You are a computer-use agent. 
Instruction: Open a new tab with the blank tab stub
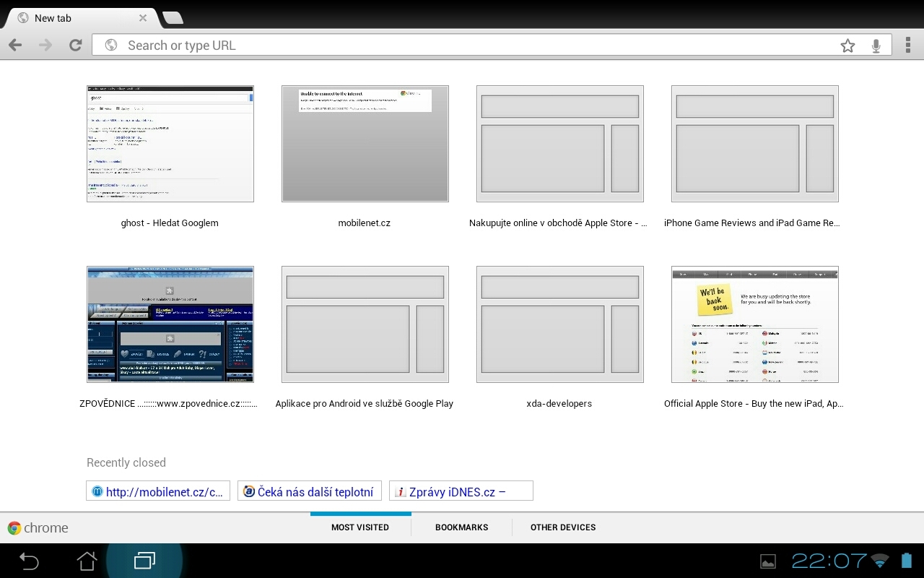(x=172, y=17)
